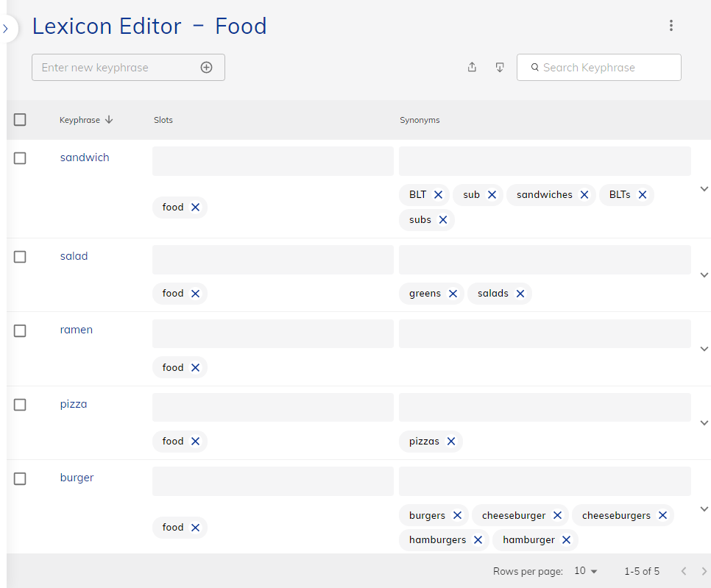This screenshot has height=588, width=711.
Task: Remove salads synonym chip
Action: coord(520,294)
